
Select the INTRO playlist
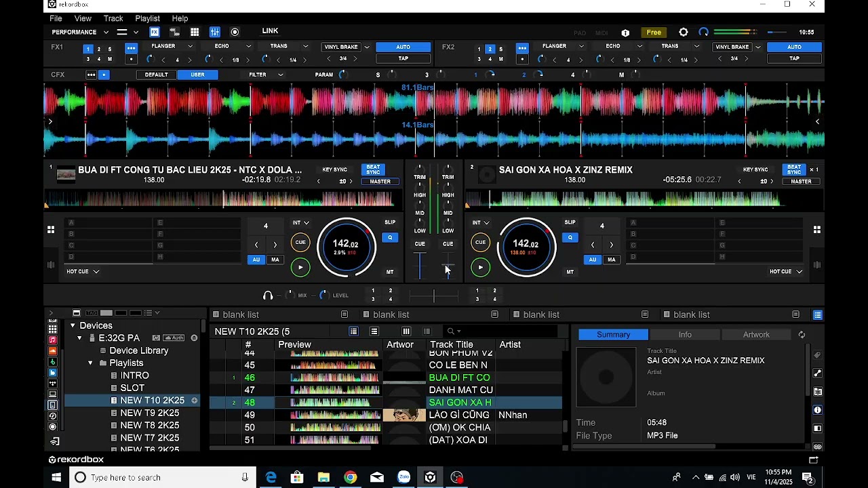(x=134, y=375)
